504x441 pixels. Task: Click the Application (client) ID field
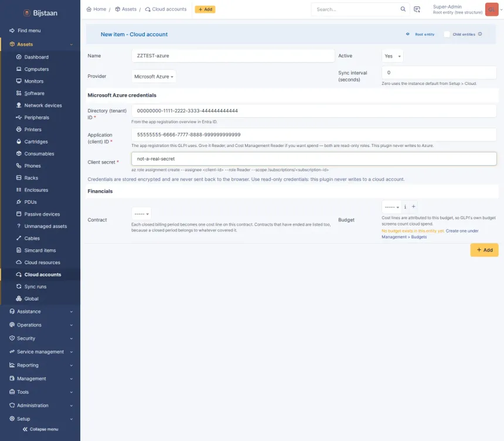[314, 135]
